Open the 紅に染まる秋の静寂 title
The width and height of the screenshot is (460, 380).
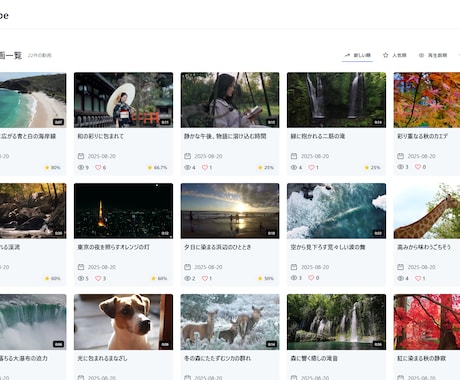pos(422,358)
